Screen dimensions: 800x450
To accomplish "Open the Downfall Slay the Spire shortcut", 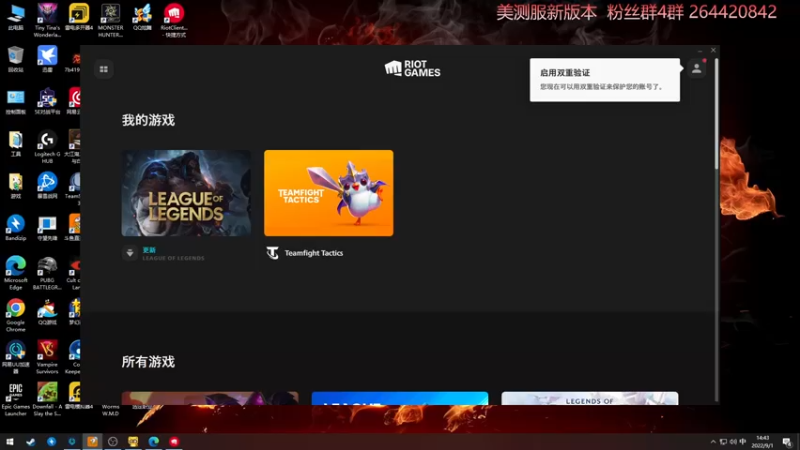I will pos(47,399).
